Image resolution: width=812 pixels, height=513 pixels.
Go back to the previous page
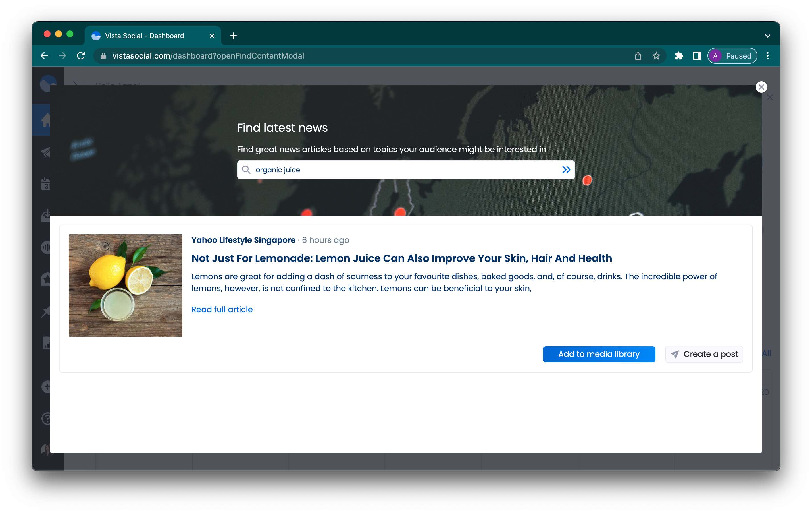pyautogui.click(x=45, y=56)
